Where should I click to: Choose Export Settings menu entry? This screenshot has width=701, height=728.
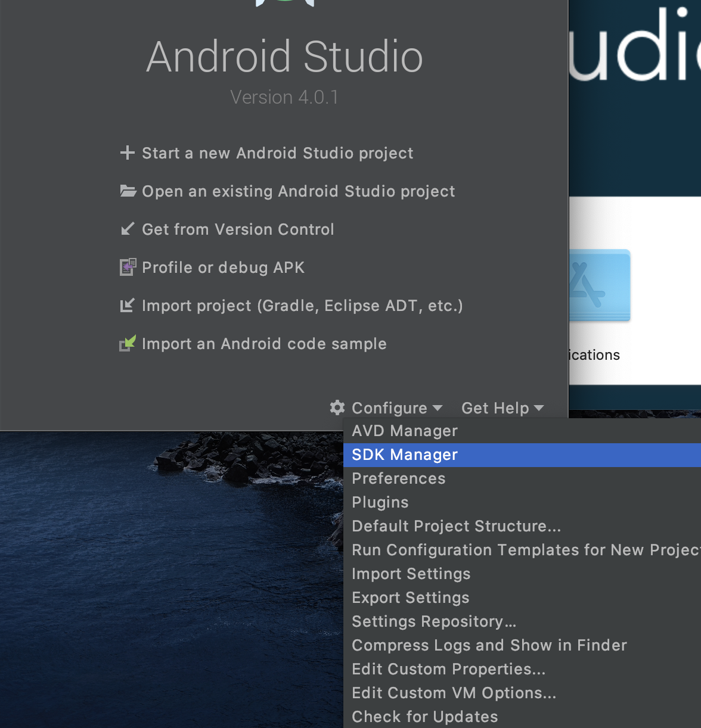[x=522, y=598]
